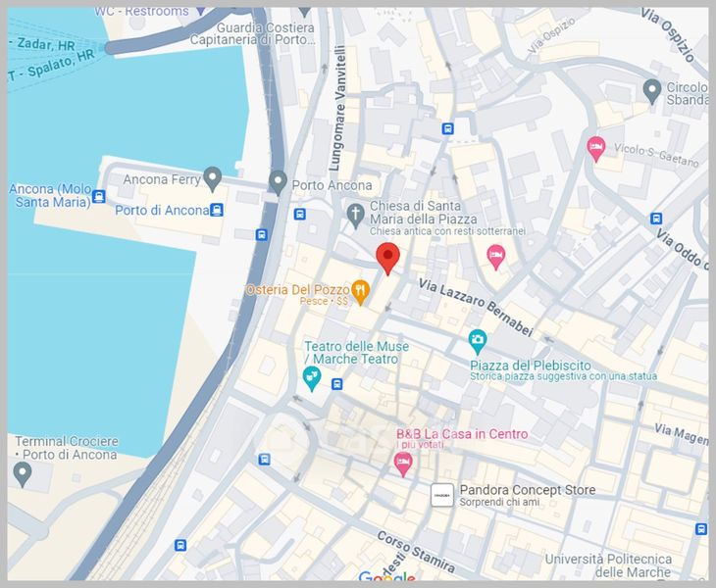Select Chiesa di Santa Maria church icon
Image resolution: width=716 pixels, height=588 pixels.
(355, 216)
